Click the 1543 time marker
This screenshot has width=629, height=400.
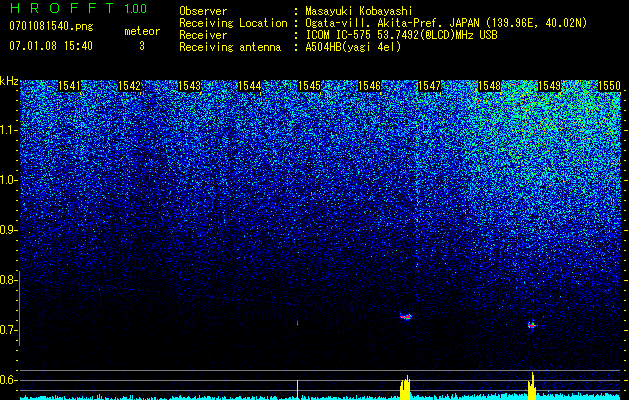(189, 86)
